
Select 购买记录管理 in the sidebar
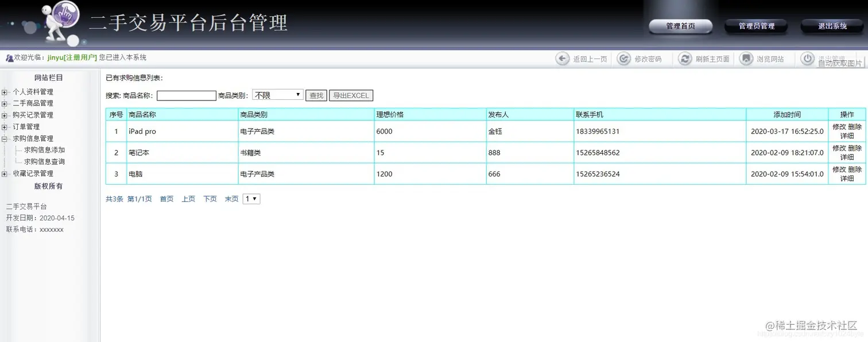33,115
